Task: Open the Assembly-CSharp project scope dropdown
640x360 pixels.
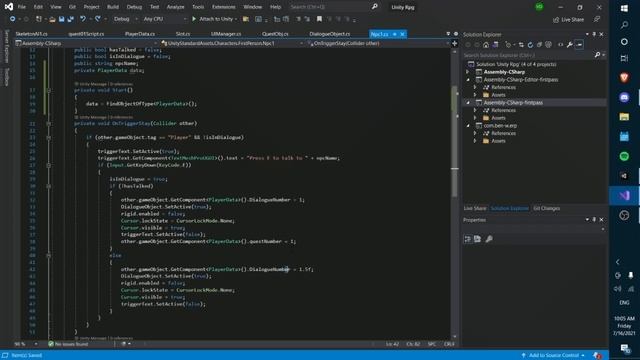Action: (x=87, y=43)
